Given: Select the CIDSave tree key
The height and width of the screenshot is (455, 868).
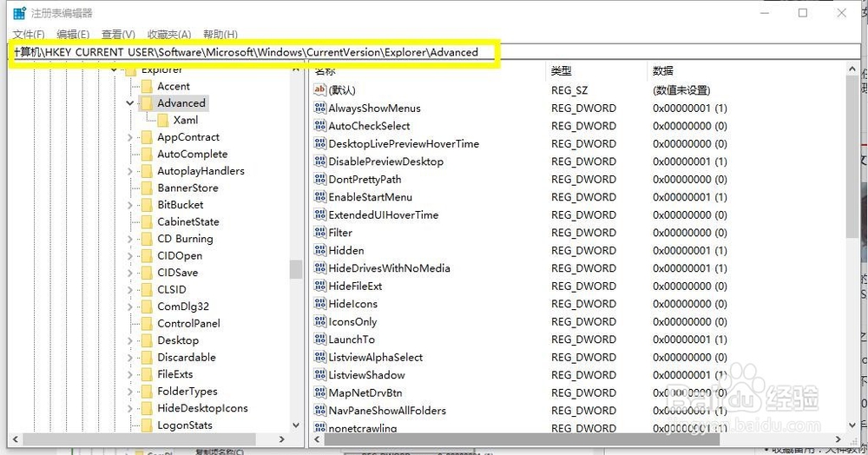Looking at the screenshot, I should (x=178, y=273).
